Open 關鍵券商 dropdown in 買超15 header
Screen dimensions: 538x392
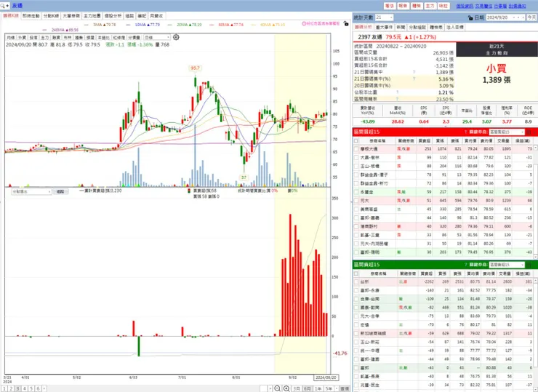coord(507,132)
